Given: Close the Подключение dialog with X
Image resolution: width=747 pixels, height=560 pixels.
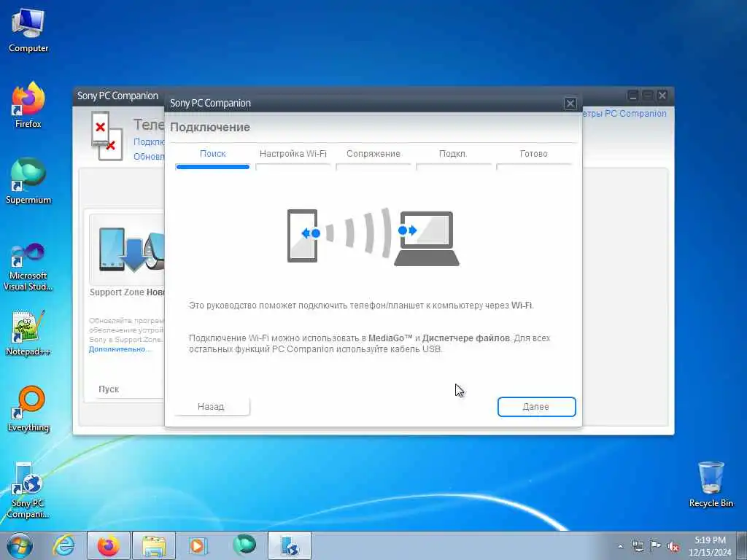Looking at the screenshot, I should click(x=570, y=104).
